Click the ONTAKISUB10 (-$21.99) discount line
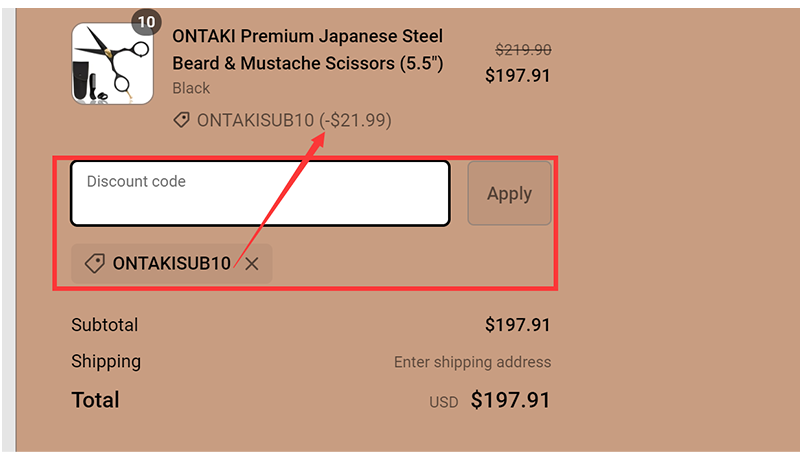 (294, 120)
